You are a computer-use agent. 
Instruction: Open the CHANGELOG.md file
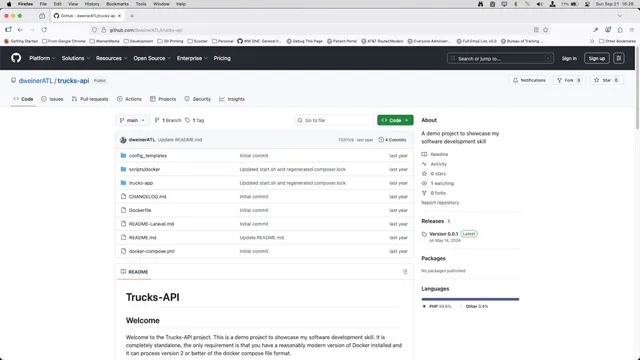147,197
